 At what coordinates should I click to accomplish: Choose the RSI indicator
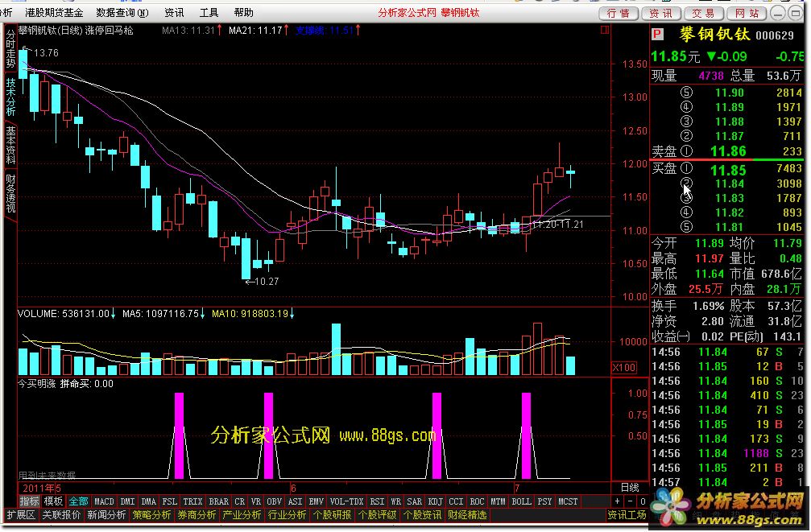click(377, 501)
